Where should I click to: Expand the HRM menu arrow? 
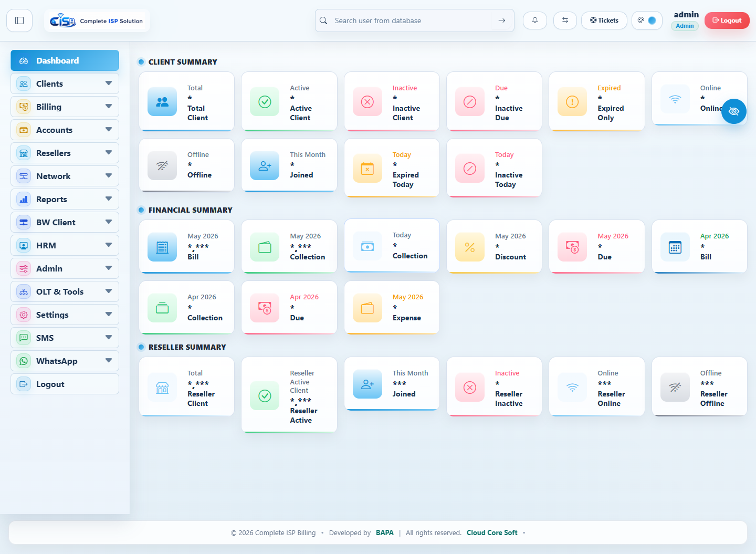[x=109, y=245]
